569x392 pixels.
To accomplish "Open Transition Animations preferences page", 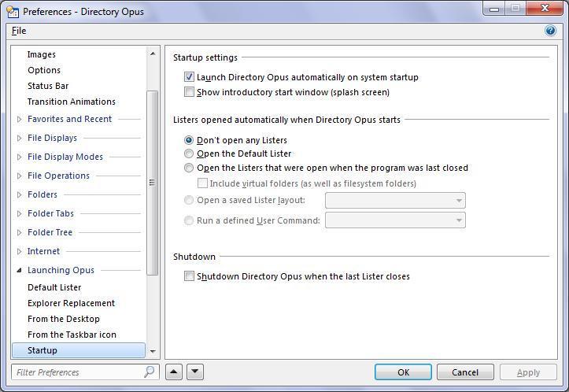I will click(x=71, y=102).
